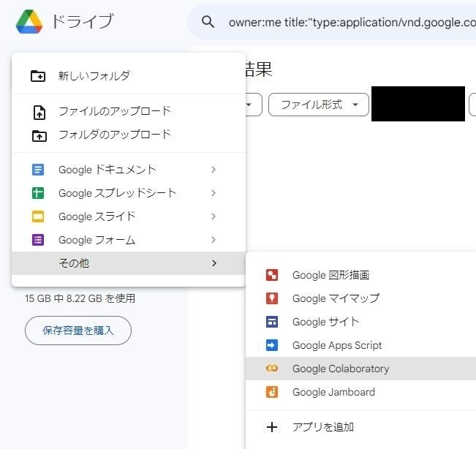476x449 pixels.
Task: Click the new folder icon
Action: coord(38,76)
